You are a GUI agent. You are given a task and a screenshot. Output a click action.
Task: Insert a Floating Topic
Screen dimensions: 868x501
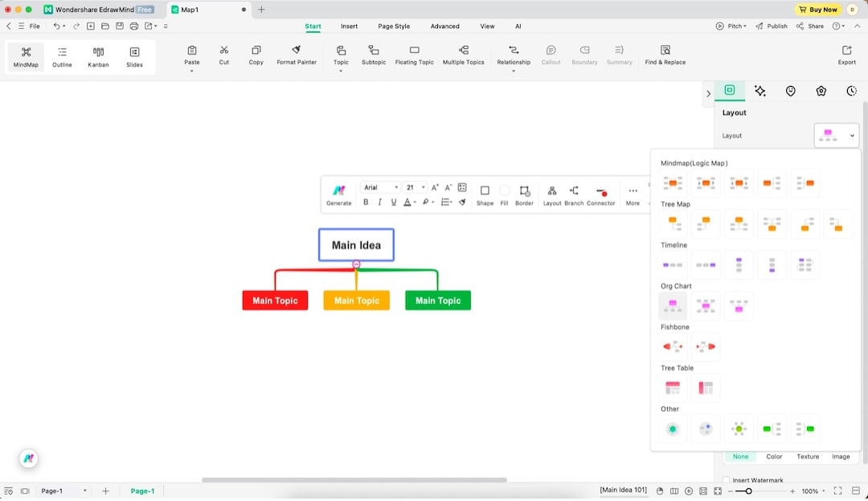(414, 55)
